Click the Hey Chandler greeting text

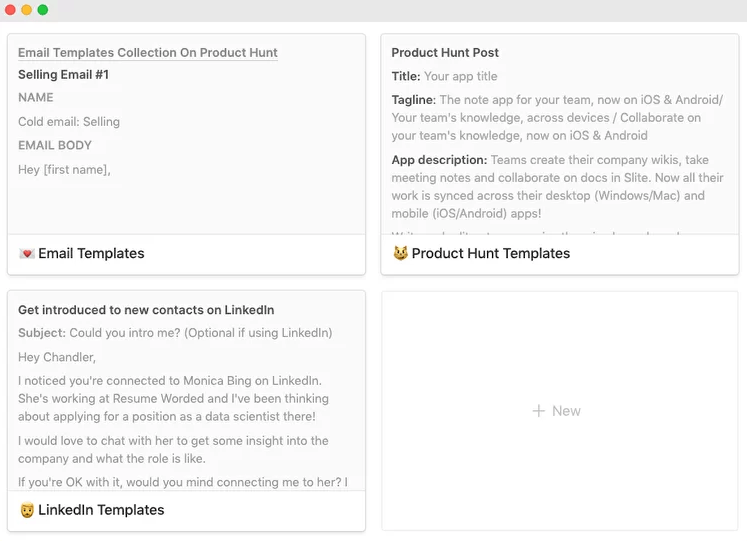tap(52, 357)
